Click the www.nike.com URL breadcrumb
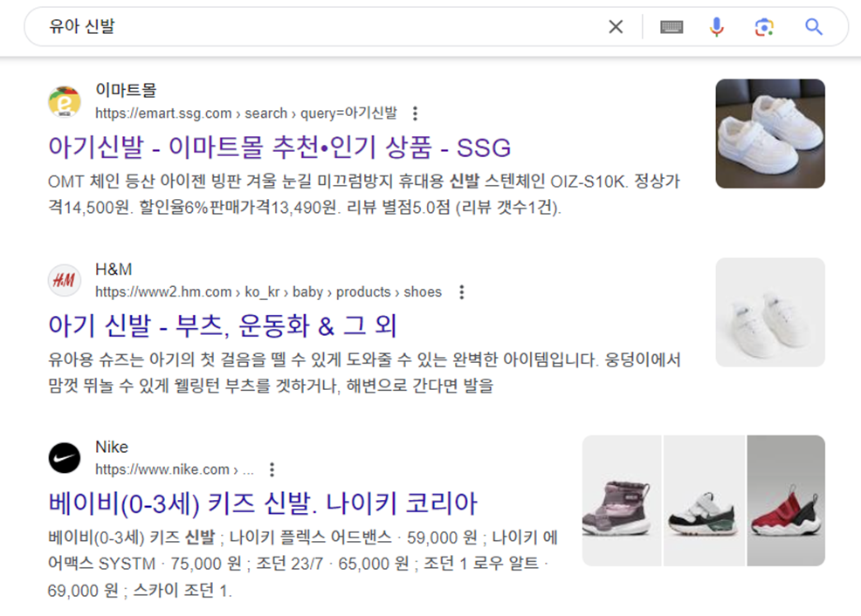This screenshot has height=616, width=861. point(175,469)
